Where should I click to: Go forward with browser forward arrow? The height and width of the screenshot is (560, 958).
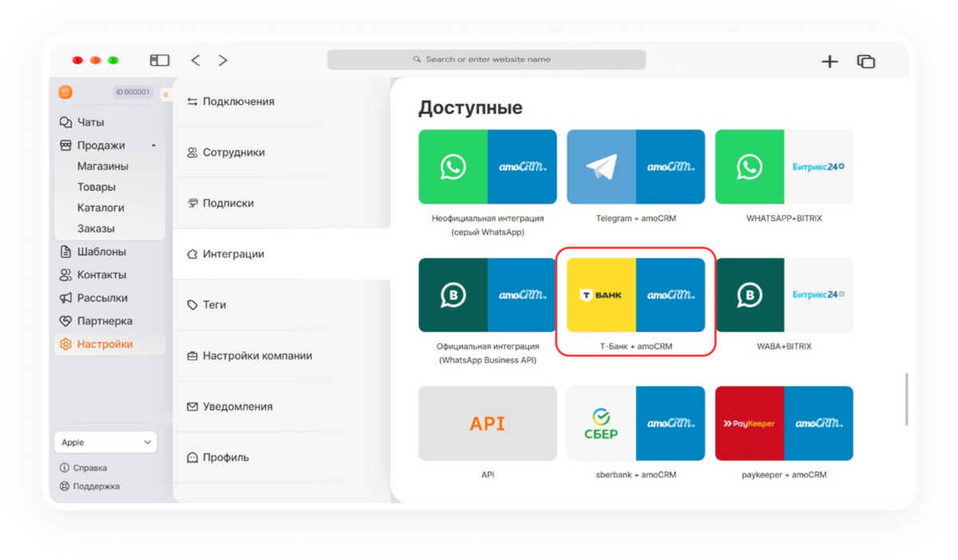click(223, 60)
